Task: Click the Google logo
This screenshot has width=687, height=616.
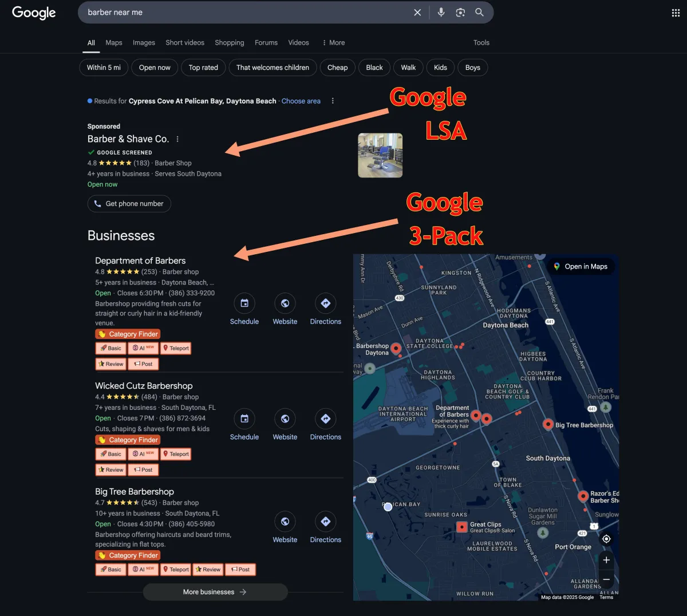Action: pos(34,13)
